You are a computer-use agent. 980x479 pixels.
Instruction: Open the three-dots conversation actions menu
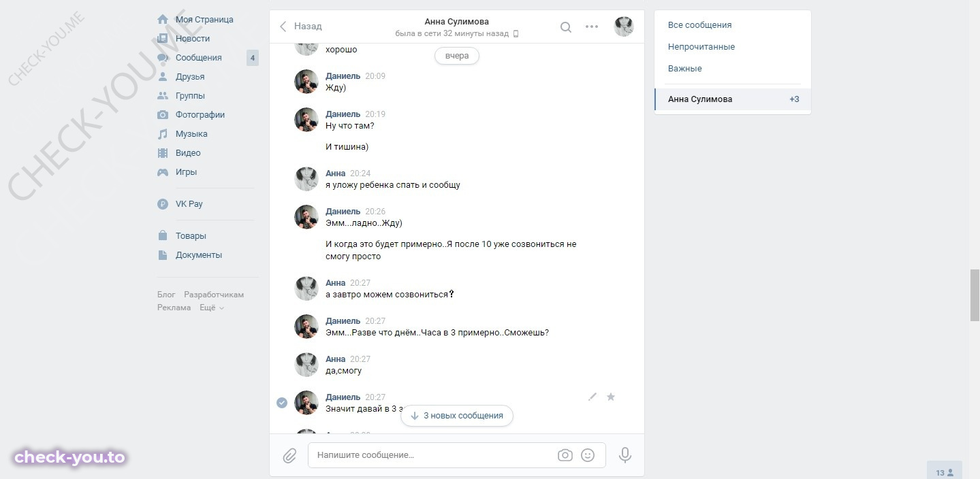pos(592,27)
